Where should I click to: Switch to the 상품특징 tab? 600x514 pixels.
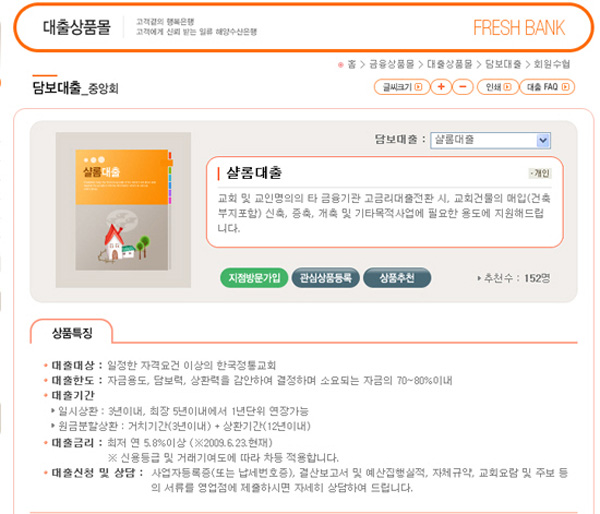[x=72, y=333]
